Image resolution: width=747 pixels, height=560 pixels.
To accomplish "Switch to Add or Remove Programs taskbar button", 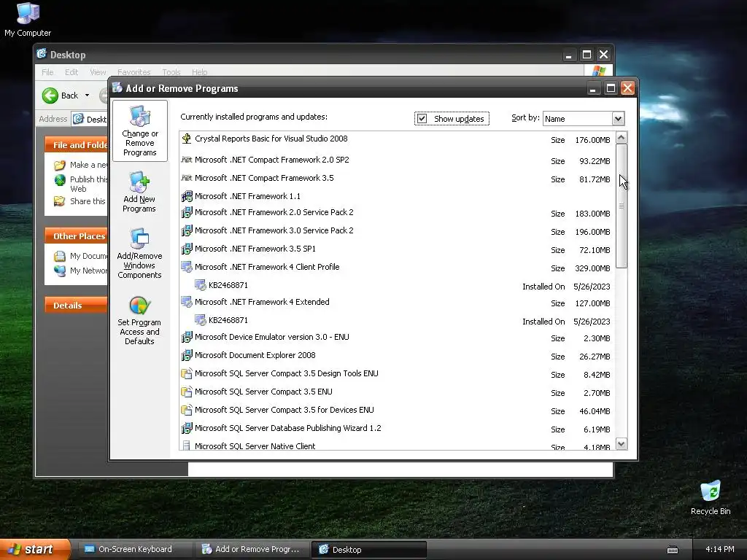I will point(252,550).
